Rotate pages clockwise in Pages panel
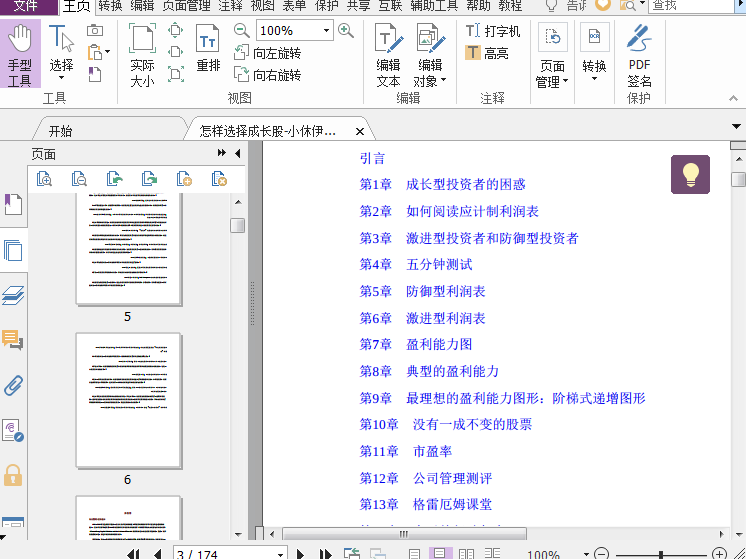 pyautogui.click(x=149, y=179)
